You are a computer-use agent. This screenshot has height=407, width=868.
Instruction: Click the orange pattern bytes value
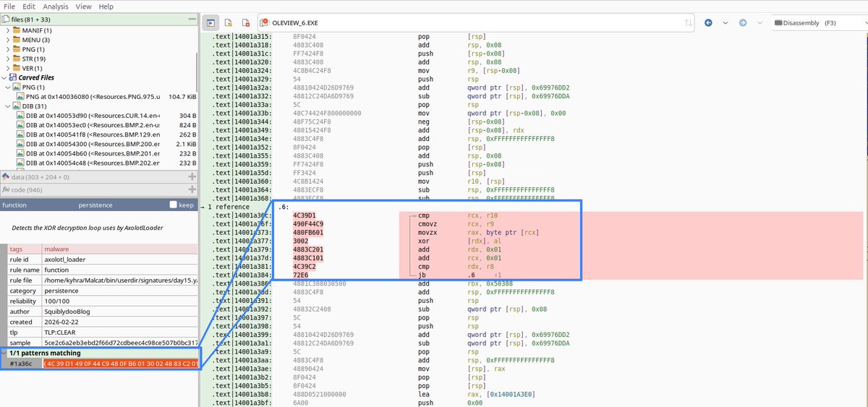(x=120, y=362)
